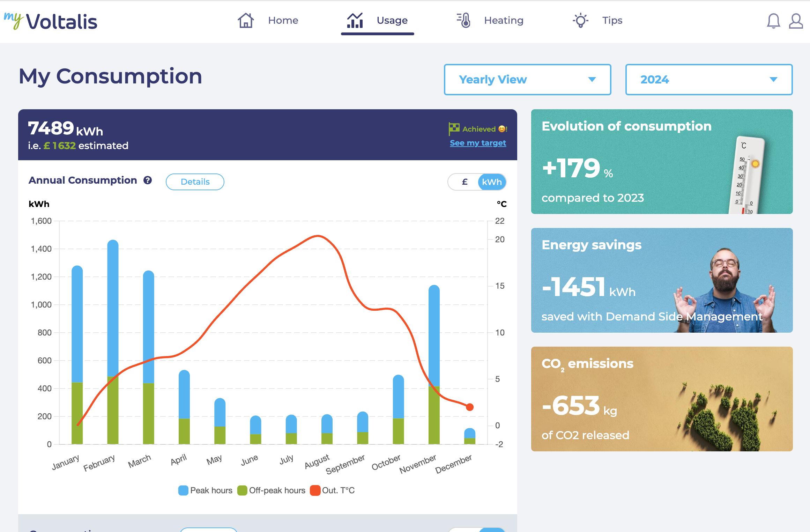
Task: Click the Annual Consumption help question icon
Action: tap(148, 180)
